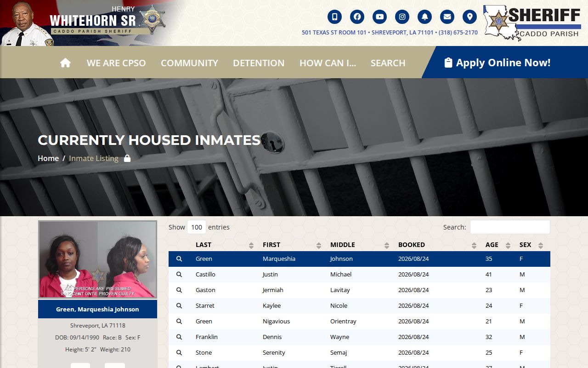588x368 pixels.
Task: Click inside the inmate Search field
Action: (x=510, y=227)
